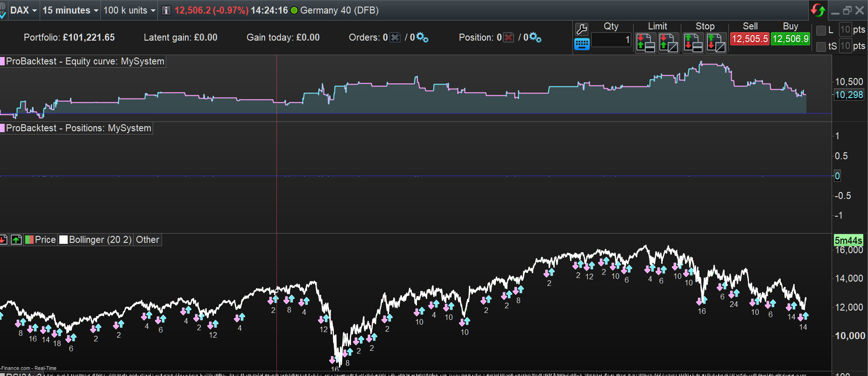Click the green market status indicator dot
The image size is (868, 376).
294,10
